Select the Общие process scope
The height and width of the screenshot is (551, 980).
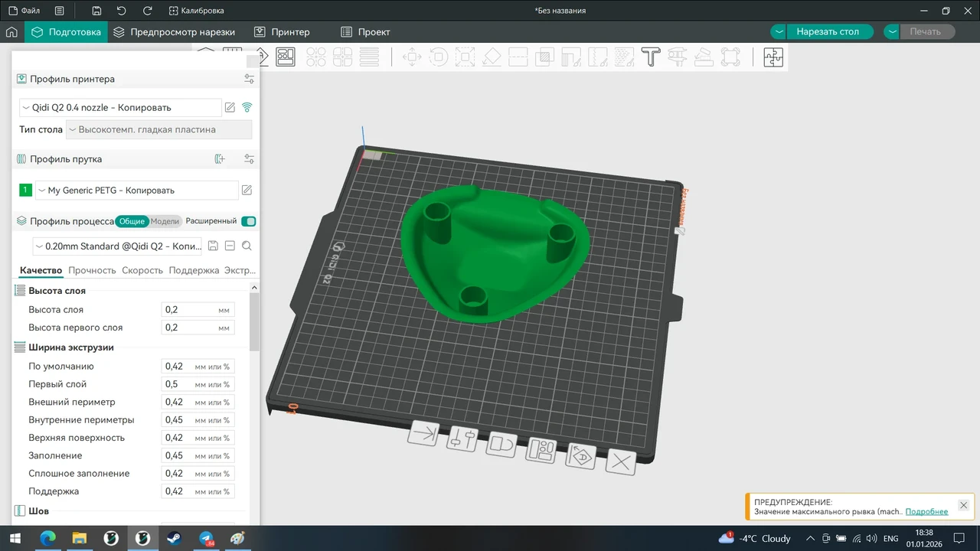(132, 221)
